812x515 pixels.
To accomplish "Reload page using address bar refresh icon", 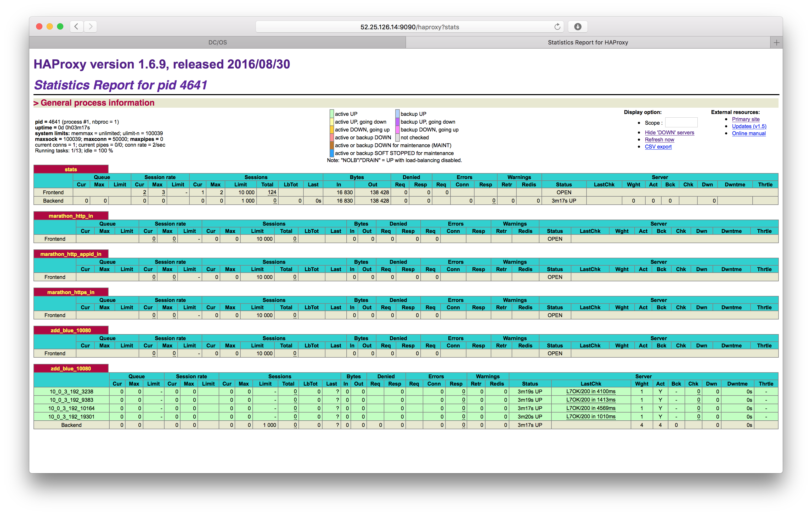I will pyautogui.click(x=557, y=27).
